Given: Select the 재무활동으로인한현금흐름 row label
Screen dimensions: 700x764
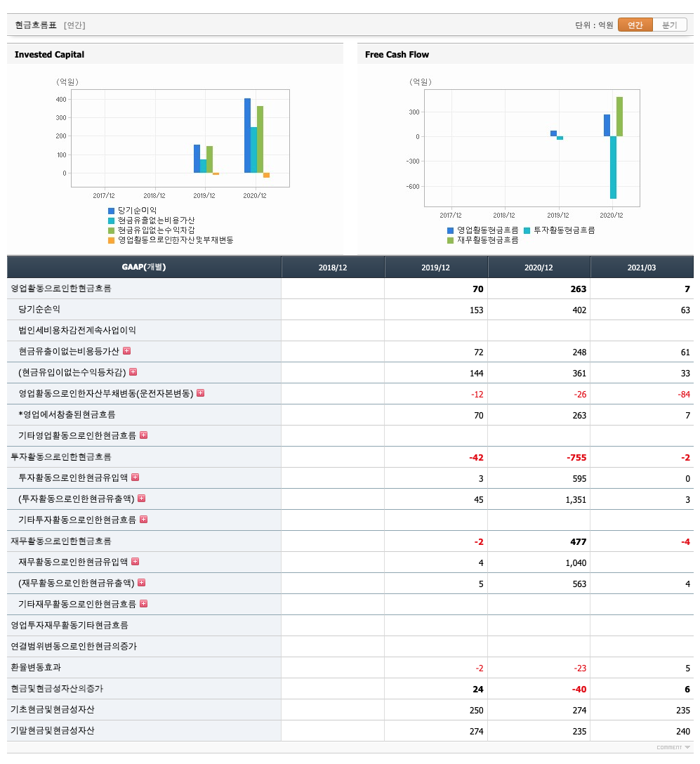Looking at the screenshot, I should pos(61,541).
